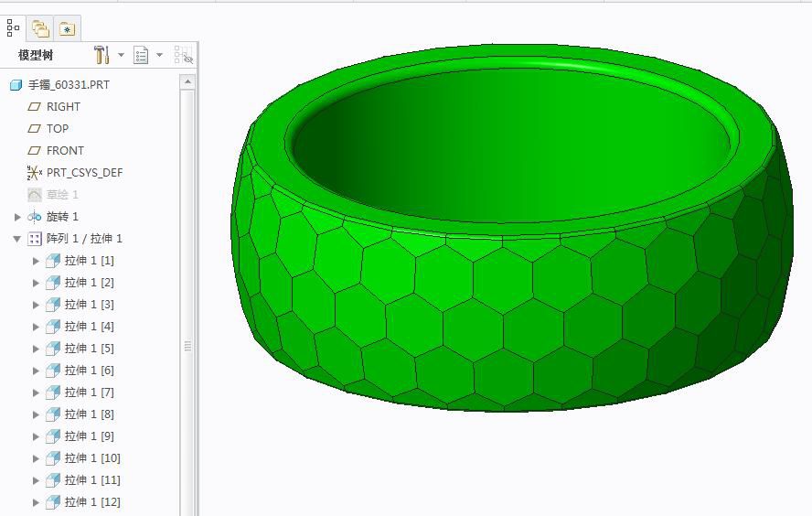Image resolution: width=812 pixels, height=516 pixels.
Task: Open the model tree settings hammer tool
Action: click(101, 54)
